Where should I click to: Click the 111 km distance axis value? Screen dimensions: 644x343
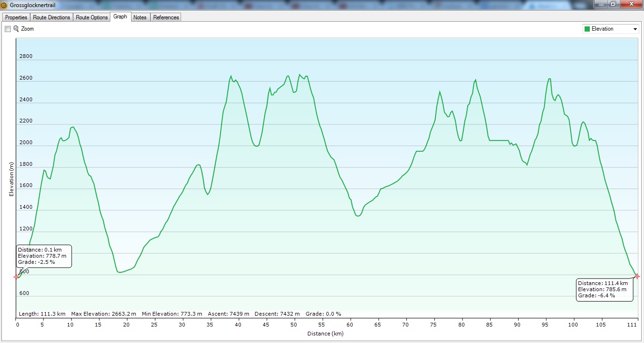[633, 325]
